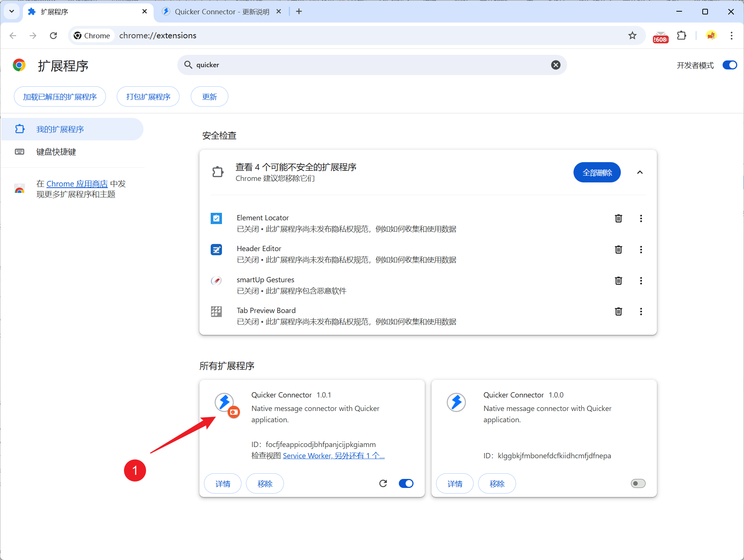Click the Chrome logo beside 扩展程序 title
Viewport: 744px width, 560px height.
pos(19,65)
